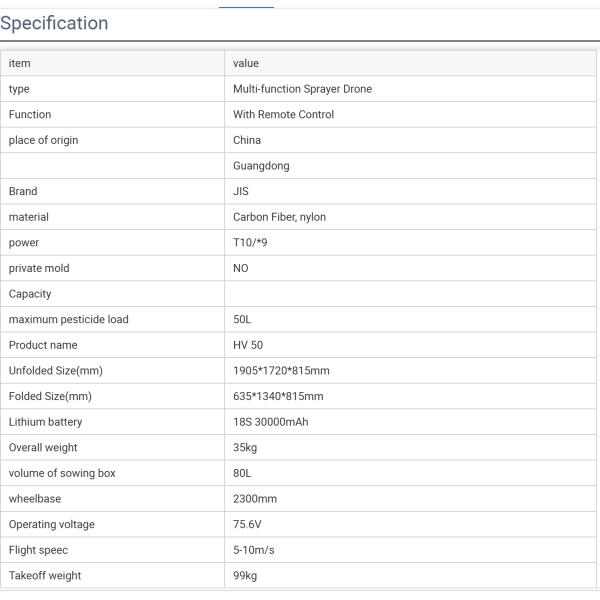Click the Overall weight value '35kg'
This screenshot has width=600, height=600.
[x=245, y=448]
